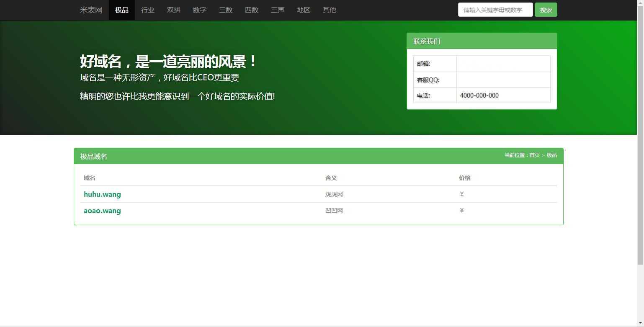Click the 电话: label cell

coord(435,95)
